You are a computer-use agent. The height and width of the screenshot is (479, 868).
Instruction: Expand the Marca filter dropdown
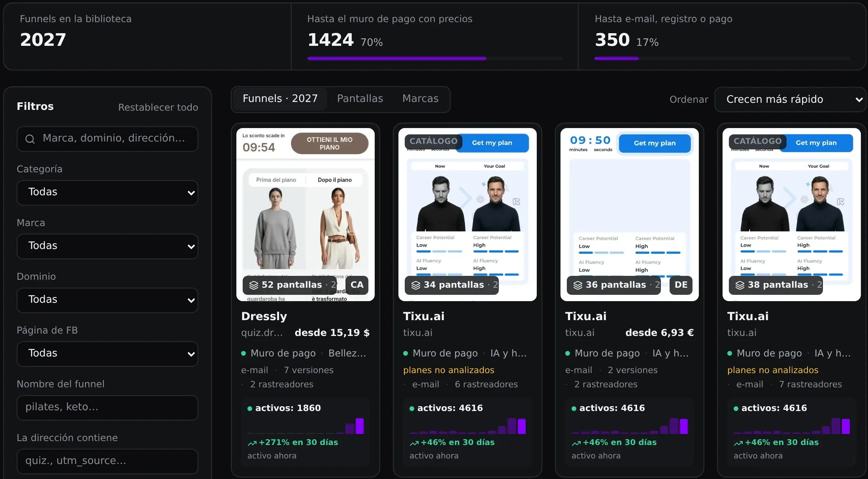[108, 246]
